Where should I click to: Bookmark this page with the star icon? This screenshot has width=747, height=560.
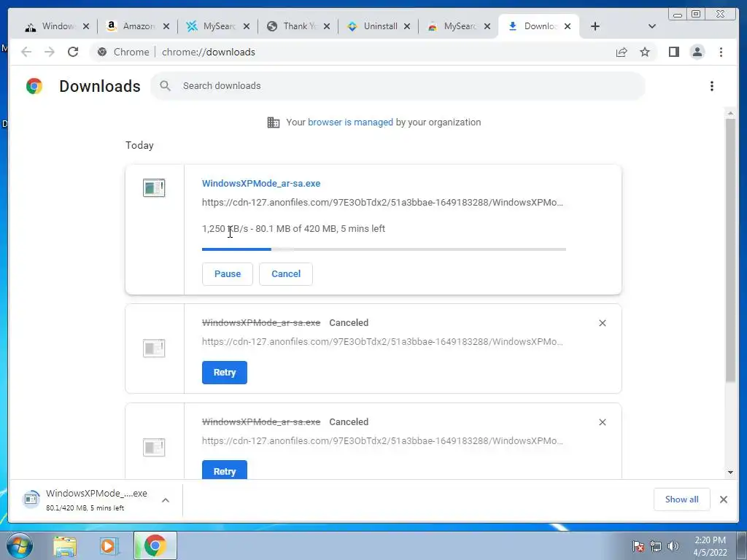(645, 52)
